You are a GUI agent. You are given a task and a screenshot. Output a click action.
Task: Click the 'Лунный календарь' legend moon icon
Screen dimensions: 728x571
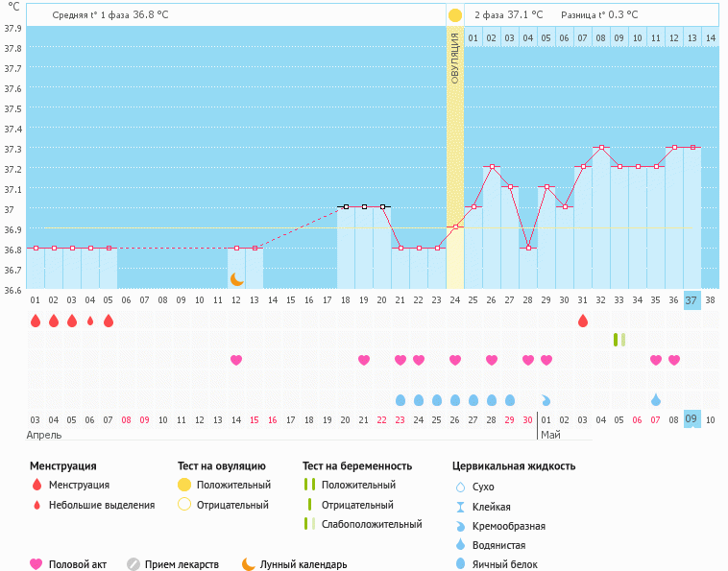(249, 564)
